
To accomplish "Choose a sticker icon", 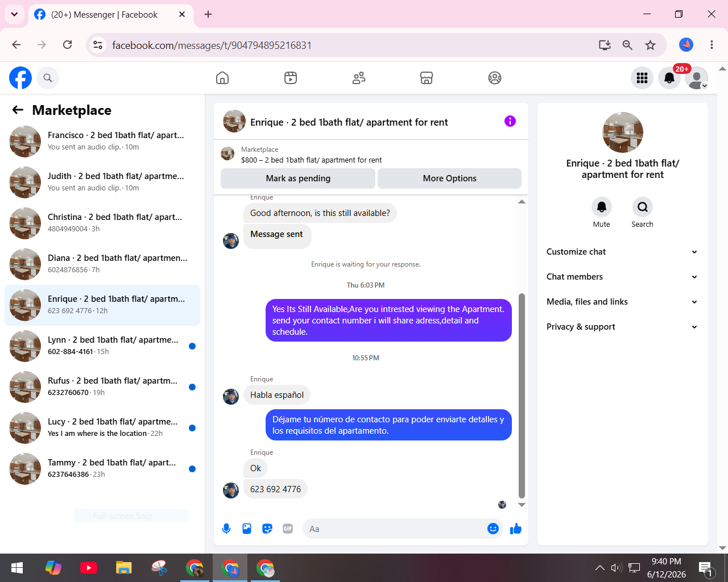I will point(267,529).
